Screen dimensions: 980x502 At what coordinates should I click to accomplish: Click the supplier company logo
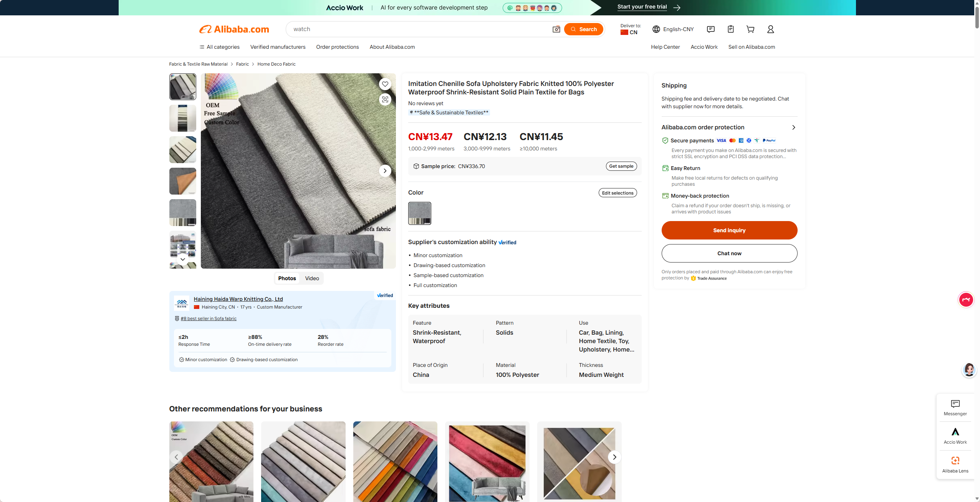[x=182, y=303]
